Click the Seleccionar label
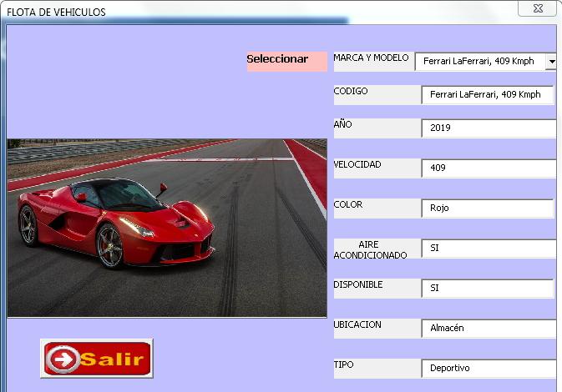This screenshot has width=562, height=392. tap(286, 61)
